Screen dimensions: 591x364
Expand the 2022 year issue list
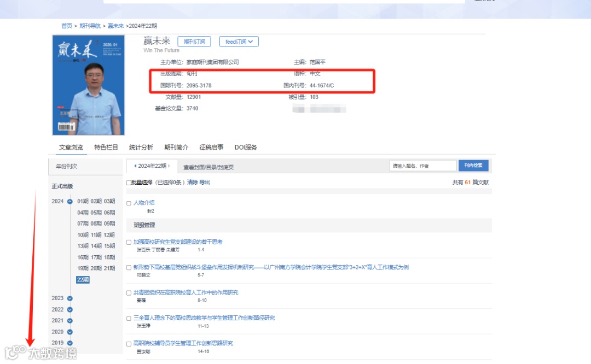point(69,310)
